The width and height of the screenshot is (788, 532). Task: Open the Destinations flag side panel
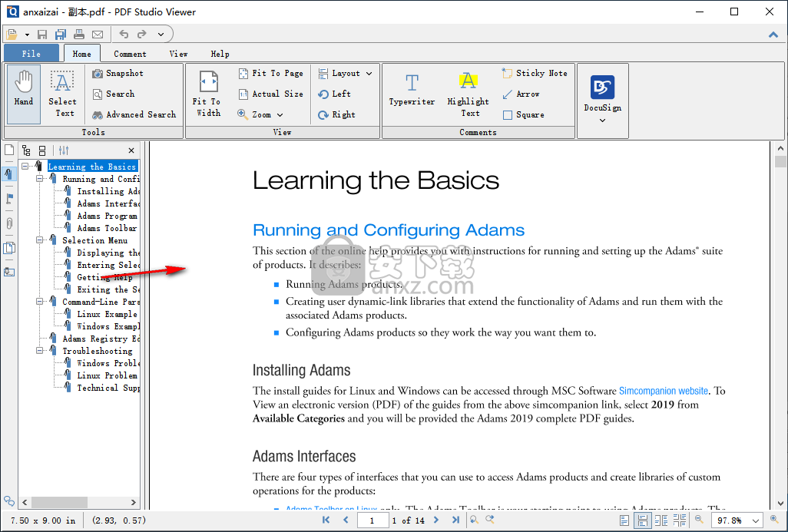tap(9, 198)
